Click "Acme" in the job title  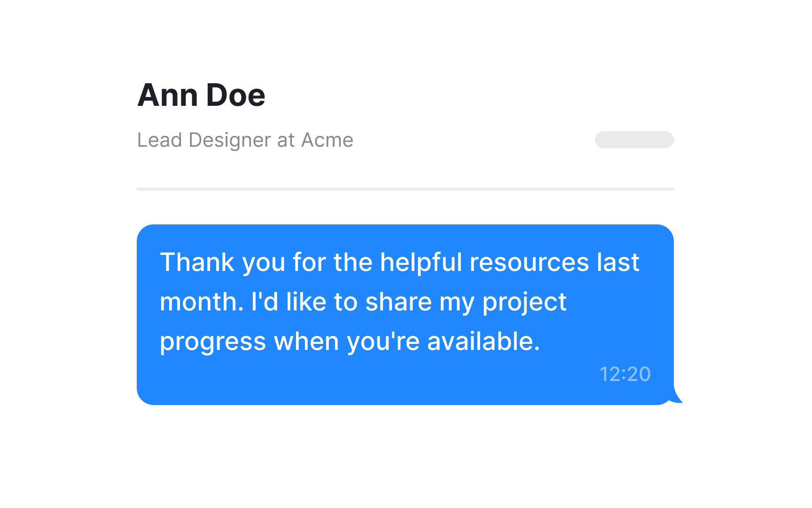click(x=327, y=140)
